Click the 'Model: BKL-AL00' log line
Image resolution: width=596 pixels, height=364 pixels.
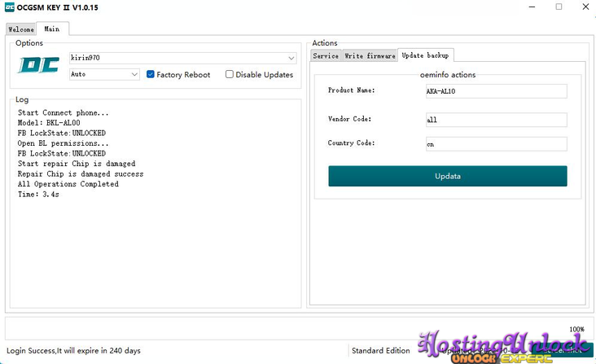pyautogui.click(x=49, y=123)
